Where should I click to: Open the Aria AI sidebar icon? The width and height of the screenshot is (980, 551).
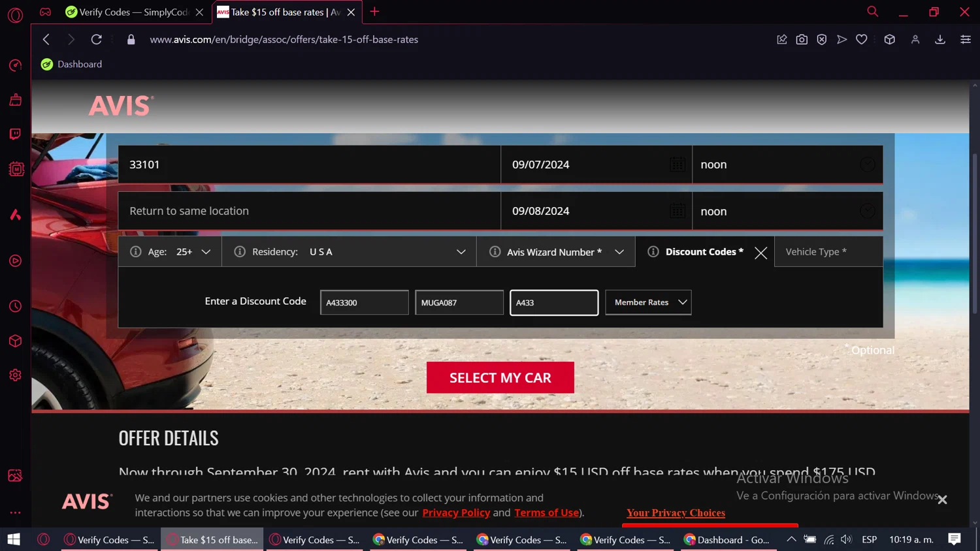pyautogui.click(x=15, y=215)
